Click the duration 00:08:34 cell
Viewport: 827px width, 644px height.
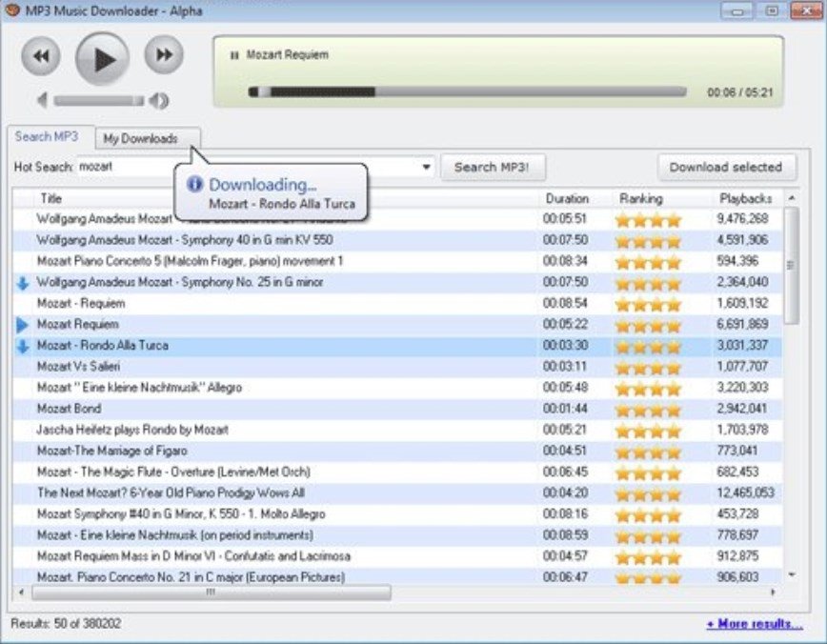coord(565,261)
